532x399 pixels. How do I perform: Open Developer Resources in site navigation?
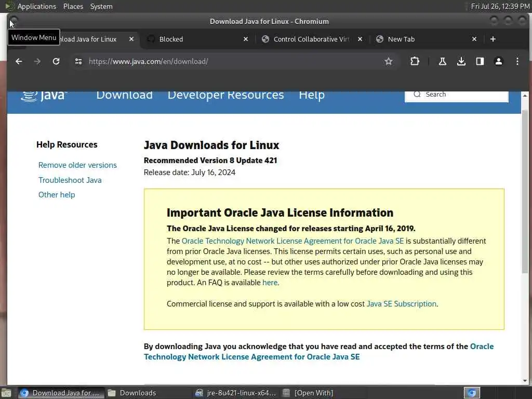click(x=225, y=95)
